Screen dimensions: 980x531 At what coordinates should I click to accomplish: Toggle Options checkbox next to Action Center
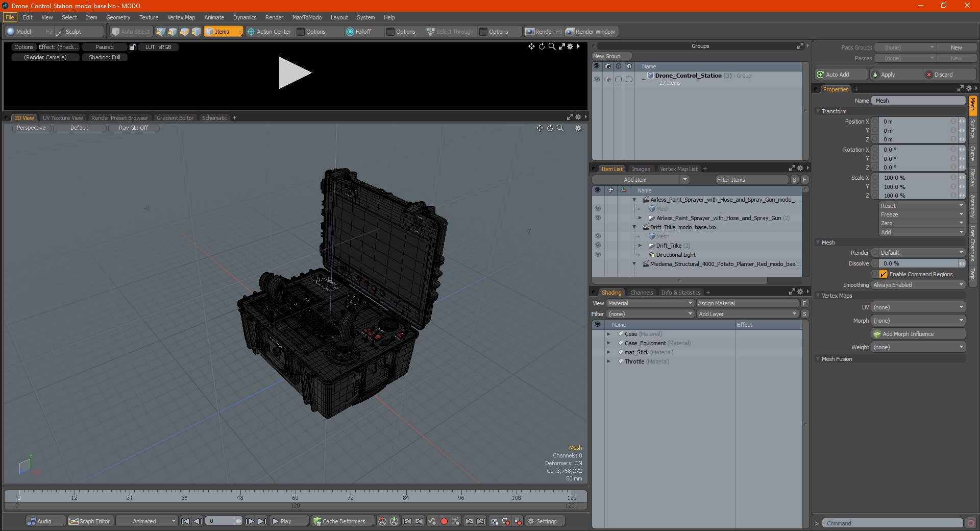click(x=301, y=32)
